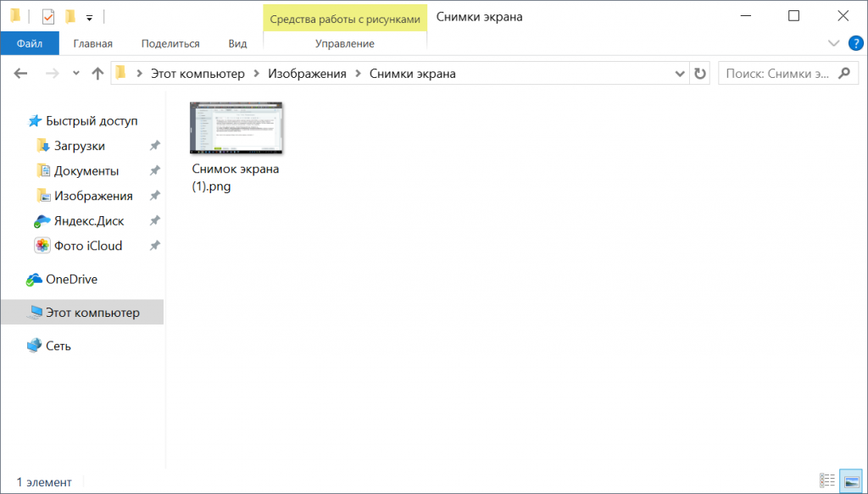Click Снимки экрана in the address path
The height and width of the screenshot is (494, 868).
(x=413, y=74)
